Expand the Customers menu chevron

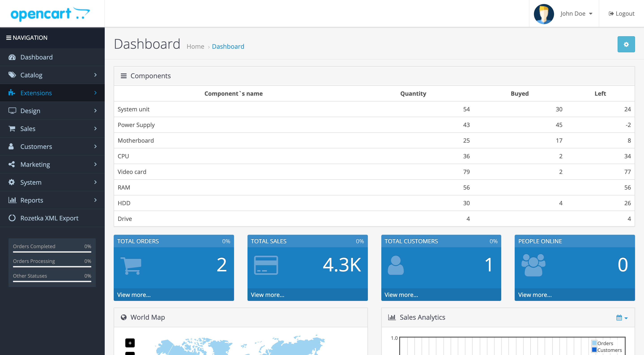click(95, 146)
